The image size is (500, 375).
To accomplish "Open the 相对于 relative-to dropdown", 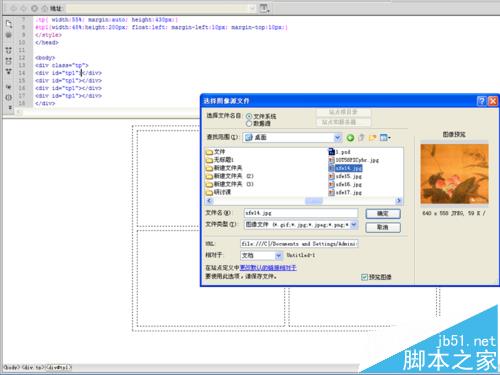I will [278, 256].
